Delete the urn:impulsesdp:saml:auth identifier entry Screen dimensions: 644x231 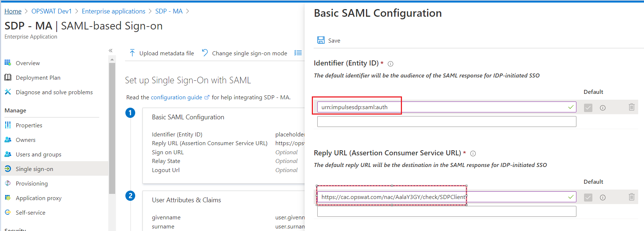click(631, 107)
